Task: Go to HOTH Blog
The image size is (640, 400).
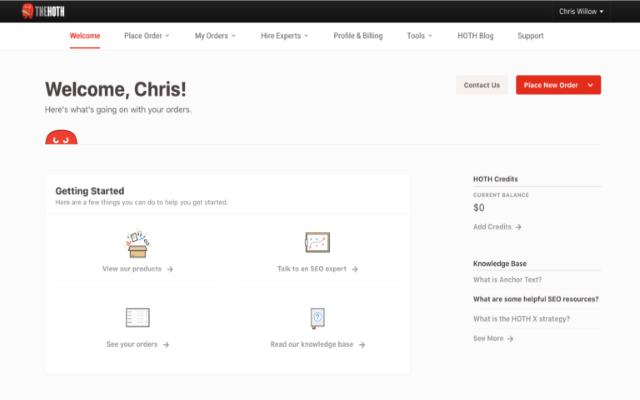Action: pos(475,36)
